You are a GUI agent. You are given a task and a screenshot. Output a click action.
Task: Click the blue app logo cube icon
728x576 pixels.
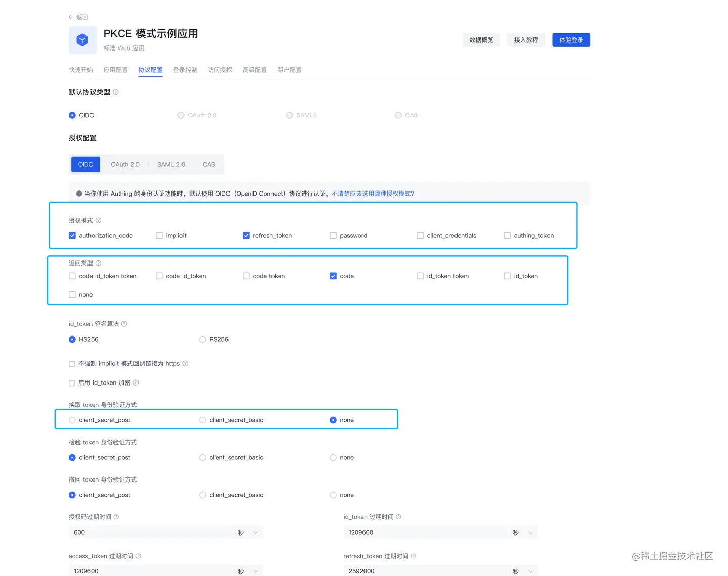[82, 40]
